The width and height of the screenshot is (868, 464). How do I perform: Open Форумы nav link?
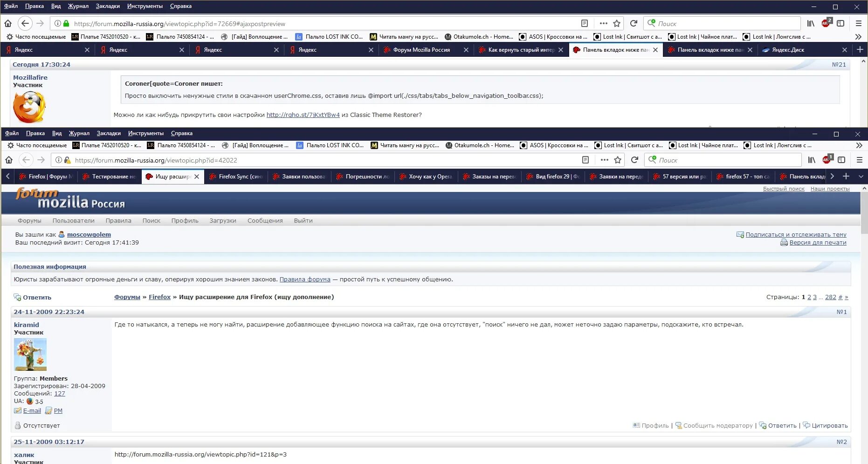click(x=29, y=220)
